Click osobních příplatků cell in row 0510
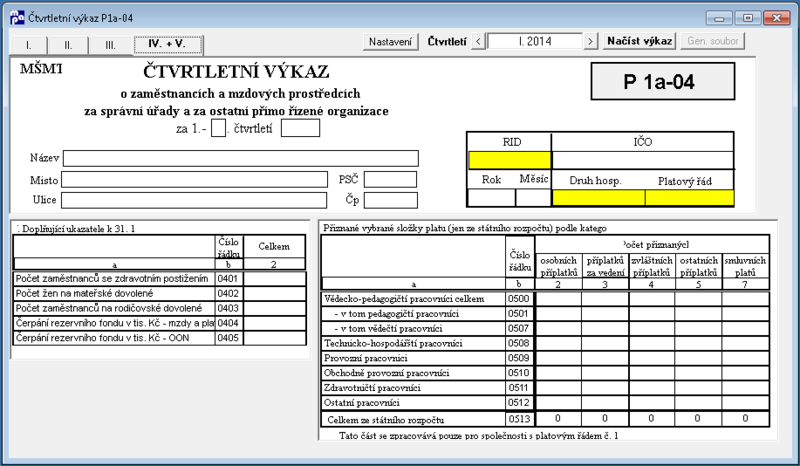This screenshot has height=466, width=800. click(x=558, y=373)
